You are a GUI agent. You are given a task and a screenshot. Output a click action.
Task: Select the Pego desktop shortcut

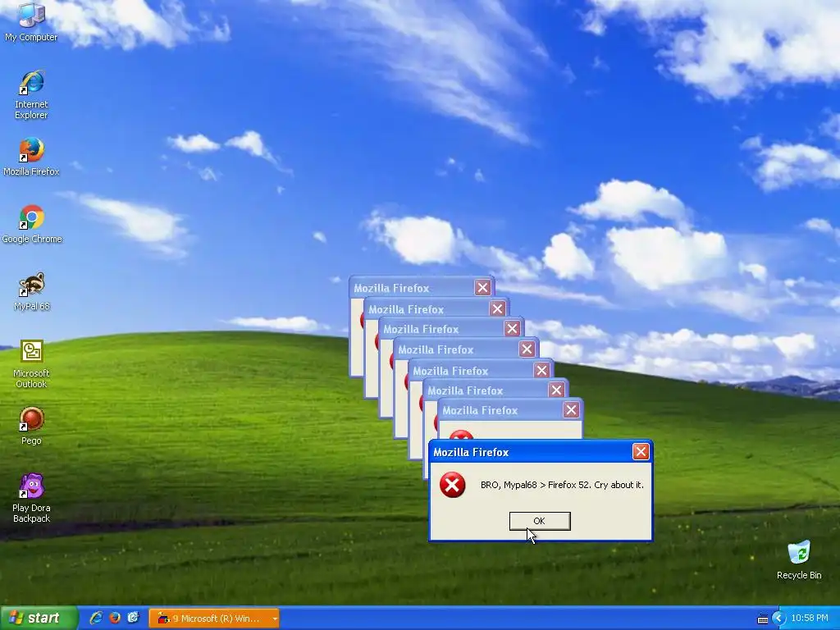click(x=31, y=426)
